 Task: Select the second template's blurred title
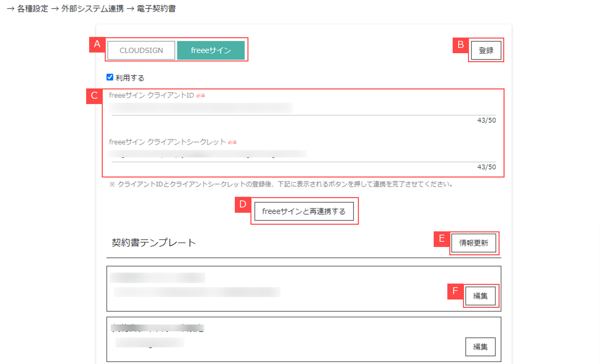(157, 328)
